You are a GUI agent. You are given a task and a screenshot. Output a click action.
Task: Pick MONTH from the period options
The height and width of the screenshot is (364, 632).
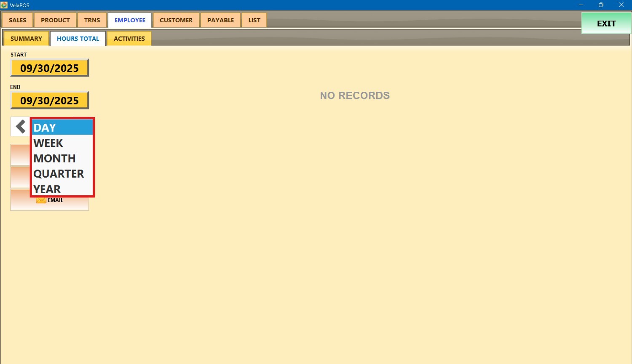pos(62,159)
